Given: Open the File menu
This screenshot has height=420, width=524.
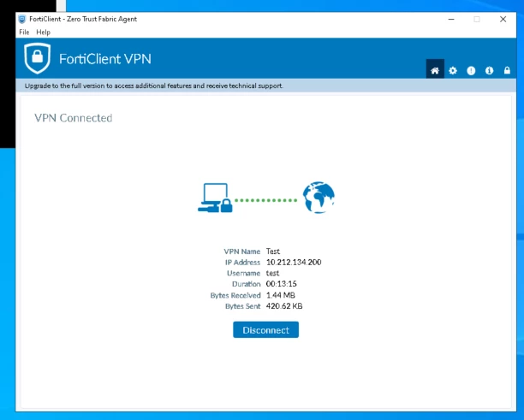Looking at the screenshot, I should (24, 32).
